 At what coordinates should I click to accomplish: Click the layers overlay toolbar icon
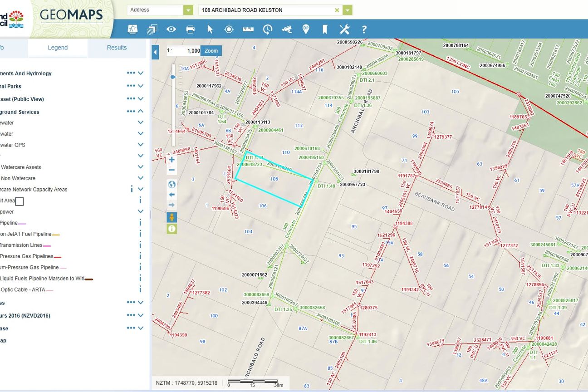pyautogui.click(x=152, y=29)
